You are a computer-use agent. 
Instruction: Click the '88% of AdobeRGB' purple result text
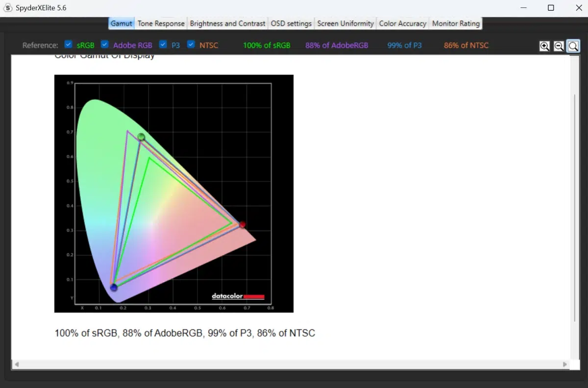pyautogui.click(x=337, y=45)
